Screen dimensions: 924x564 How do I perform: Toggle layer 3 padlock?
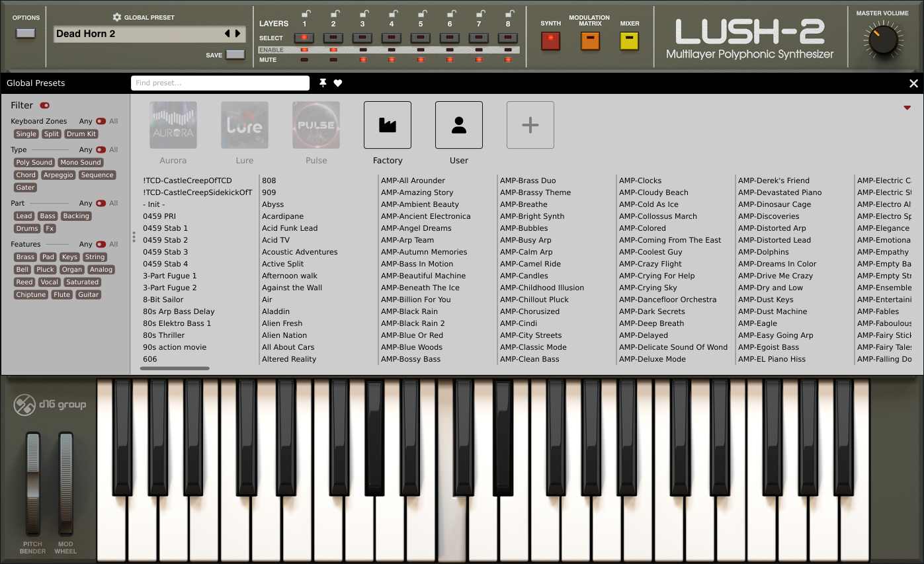tap(364, 13)
